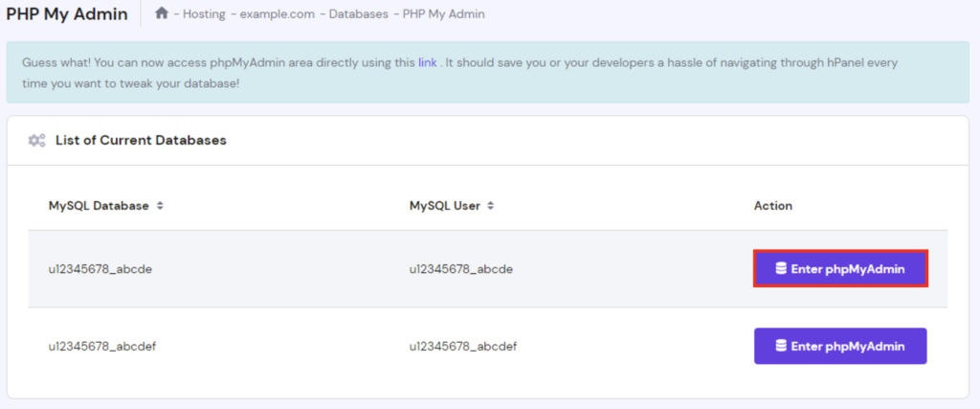The image size is (980, 409).
Task: Enter phpMyAdmin for the u12345678_abcde database
Action: click(x=840, y=269)
